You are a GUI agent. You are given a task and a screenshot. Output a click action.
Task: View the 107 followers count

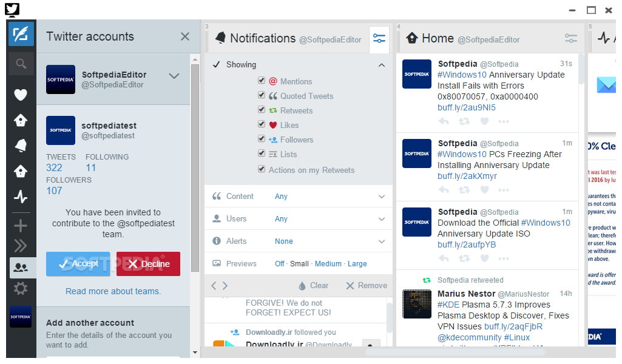click(x=54, y=190)
